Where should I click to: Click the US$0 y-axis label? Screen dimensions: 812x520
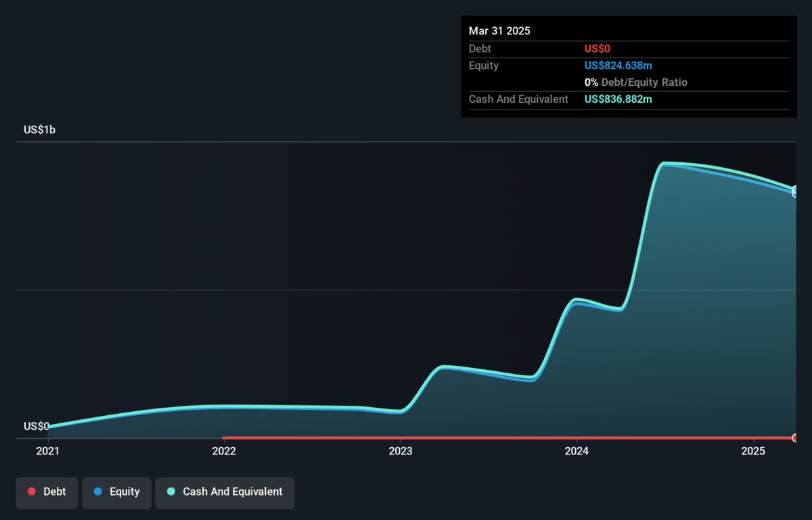click(37, 427)
